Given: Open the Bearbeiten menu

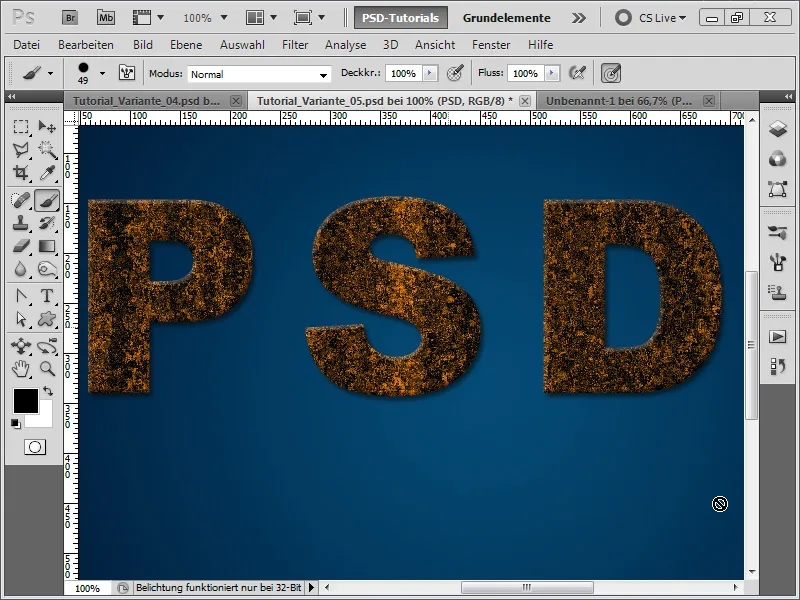Looking at the screenshot, I should 86,45.
